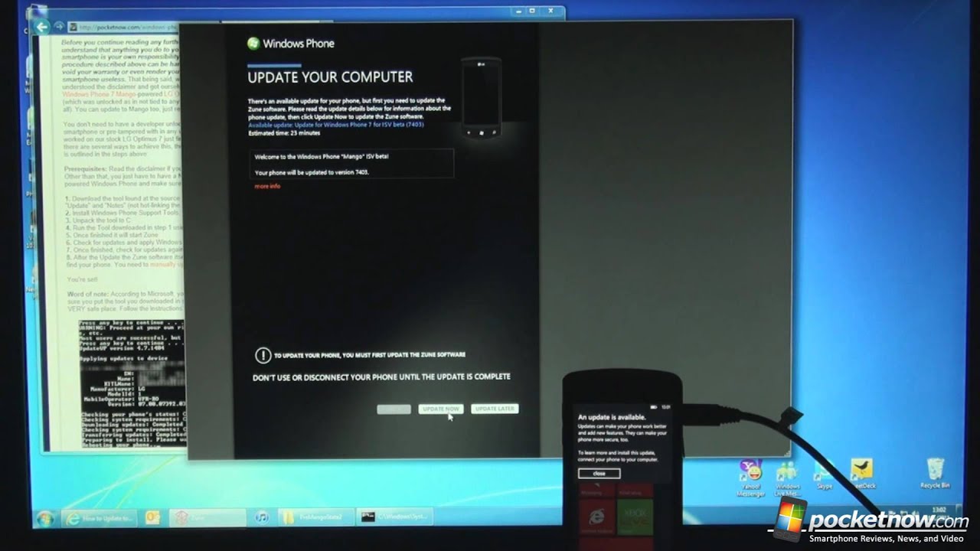980x551 pixels.
Task: Open the Skype desktop shortcut
Action: click(x=824, y=474)
